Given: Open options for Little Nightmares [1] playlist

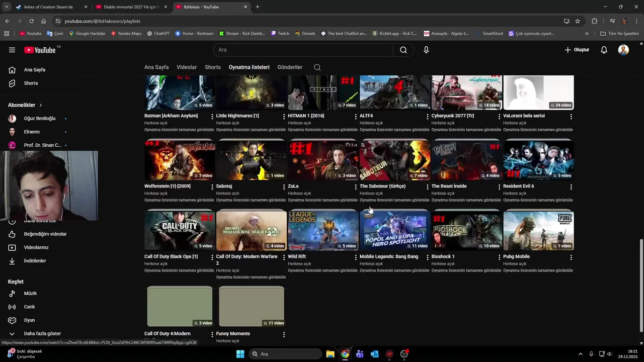Looking at the screenshot, I should pos(284,116).
